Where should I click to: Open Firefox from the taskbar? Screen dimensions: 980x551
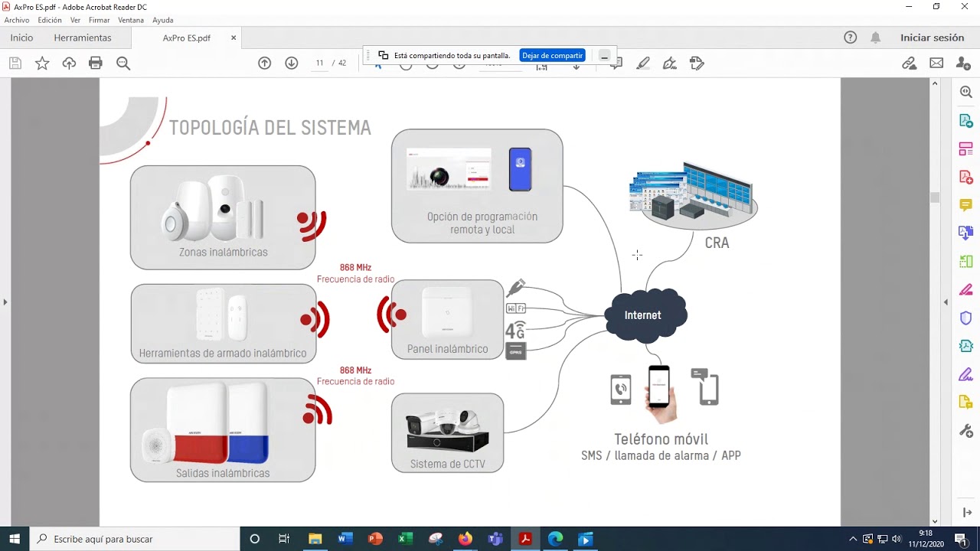(465, 539)
